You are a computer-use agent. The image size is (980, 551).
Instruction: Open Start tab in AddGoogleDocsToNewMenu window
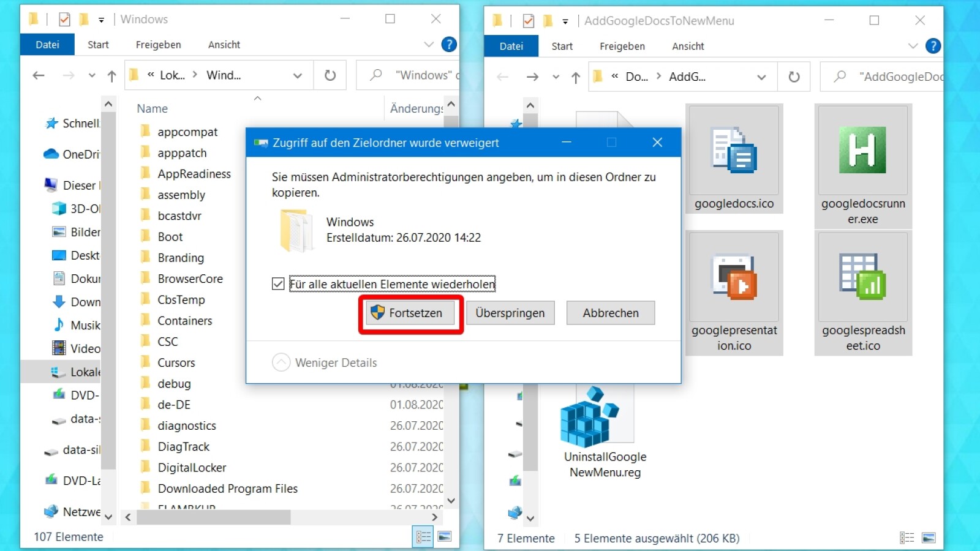[x=562, y=46]
